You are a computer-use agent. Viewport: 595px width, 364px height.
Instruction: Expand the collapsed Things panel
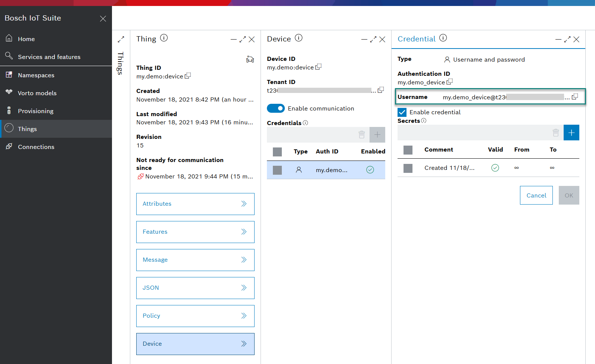coord(121,39)
